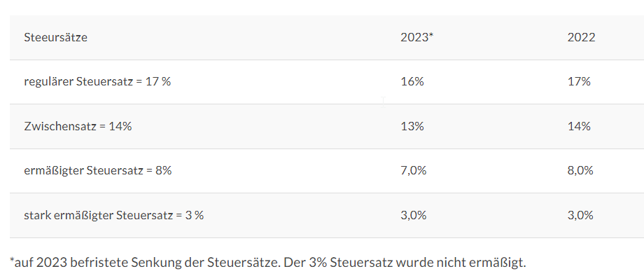Screen dimensions: 644x276
Task: Click the 16% value for 2023
Action: 412,82
